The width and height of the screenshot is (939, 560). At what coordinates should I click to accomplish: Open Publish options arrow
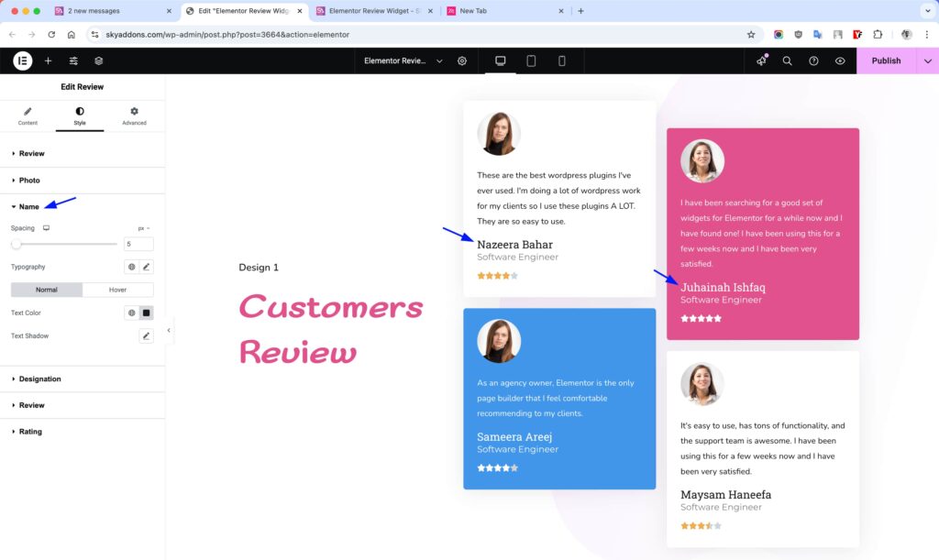pos(928,60)
